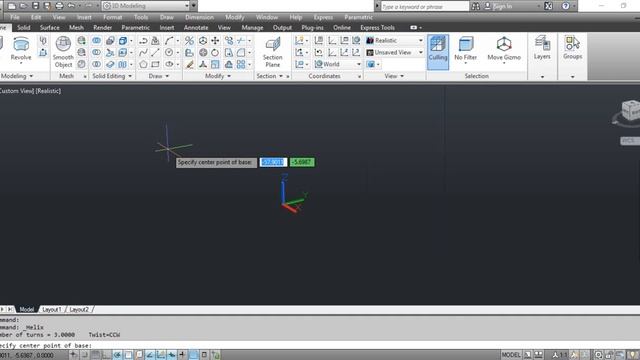Toggle Quick Properties in status bar
Screen dimensions: 640x360
point(204,355)
